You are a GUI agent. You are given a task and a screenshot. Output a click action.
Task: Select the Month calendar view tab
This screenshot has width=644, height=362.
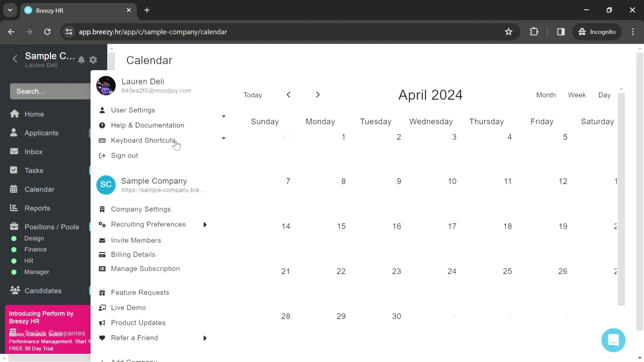pos(546,95)
